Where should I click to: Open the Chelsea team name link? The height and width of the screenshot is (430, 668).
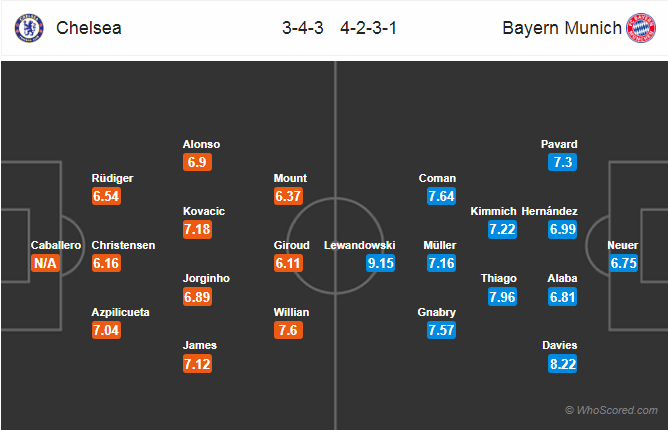(89, 28)
